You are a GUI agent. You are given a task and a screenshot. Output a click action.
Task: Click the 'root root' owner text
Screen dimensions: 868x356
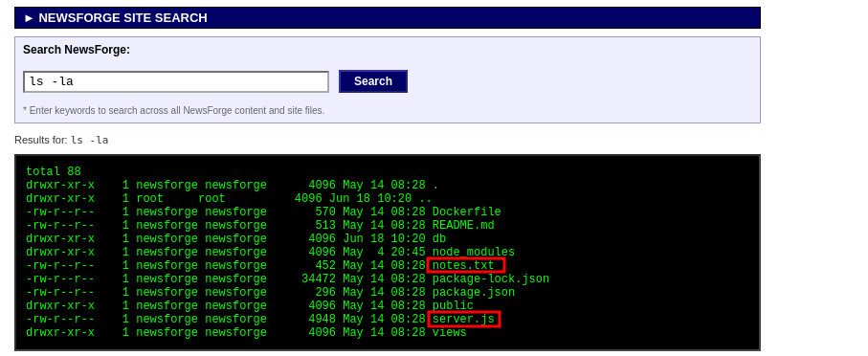tap(181, 198)
